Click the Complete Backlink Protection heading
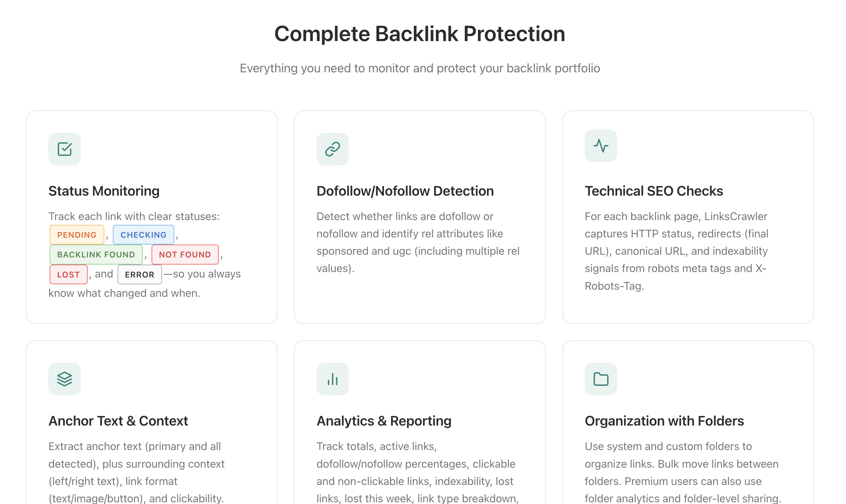The height and width of the screenshot is (504, 846). pos(420,34)
